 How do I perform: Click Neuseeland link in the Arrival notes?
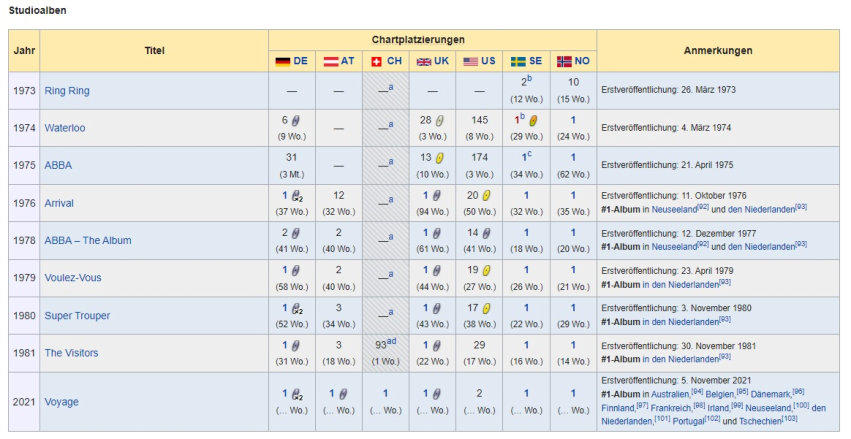click(674, 209)
